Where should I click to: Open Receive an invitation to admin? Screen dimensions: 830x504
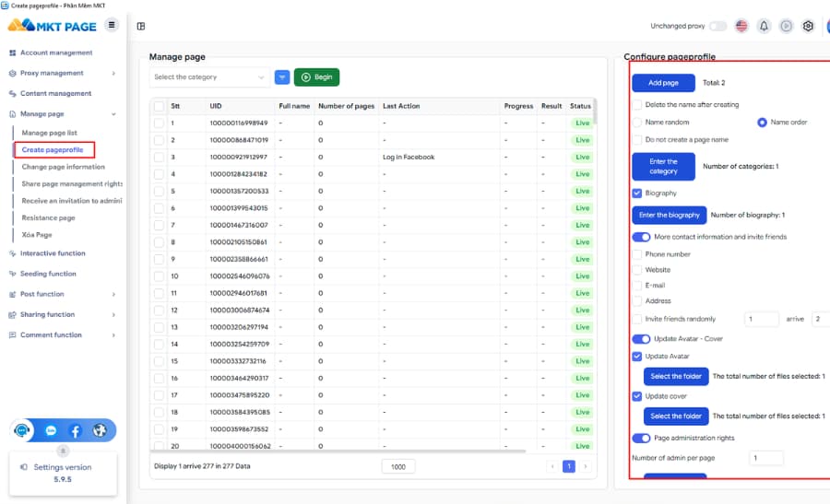pos(71,201)
